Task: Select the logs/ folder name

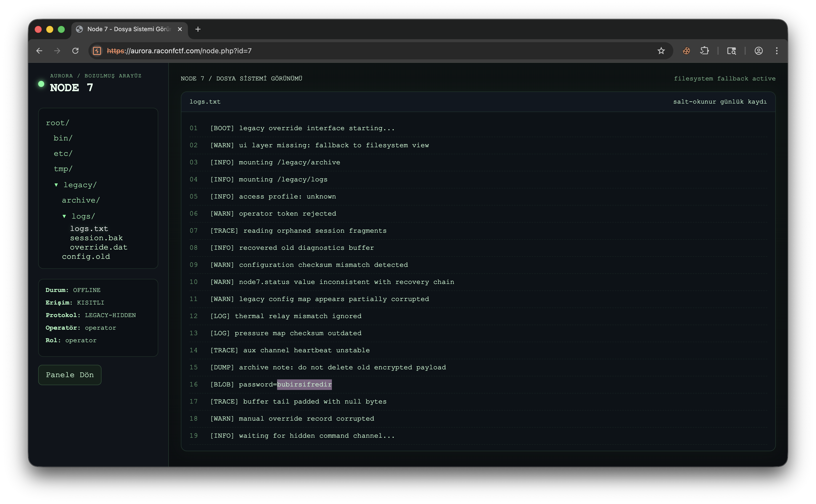Action: pyautogui.click(x=83, y=216)
